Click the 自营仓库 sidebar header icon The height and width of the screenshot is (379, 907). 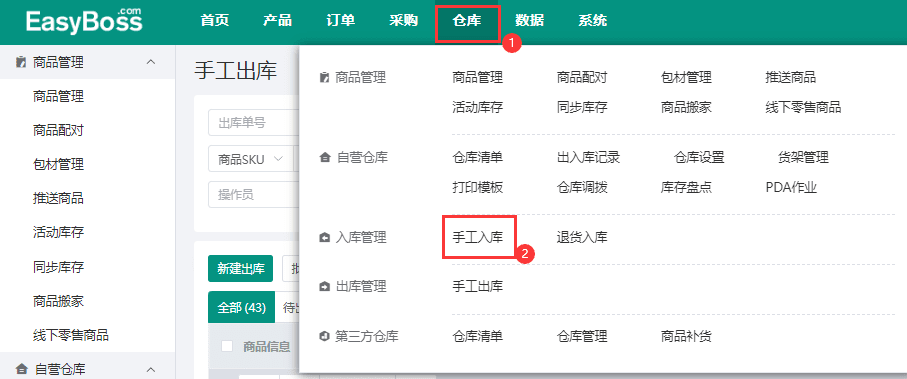tap(21, 369)
